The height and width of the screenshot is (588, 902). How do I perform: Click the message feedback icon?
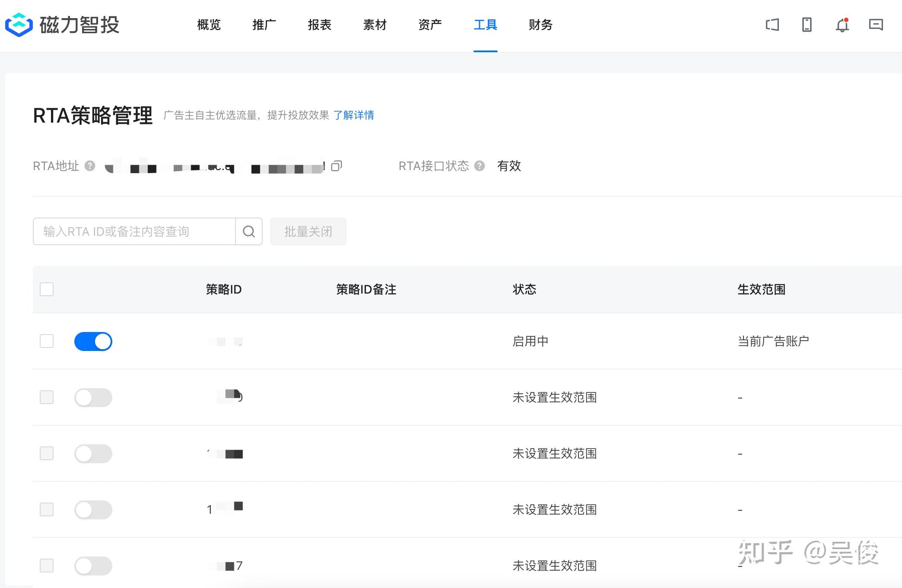pyautogui.click(x=876, y=25)
